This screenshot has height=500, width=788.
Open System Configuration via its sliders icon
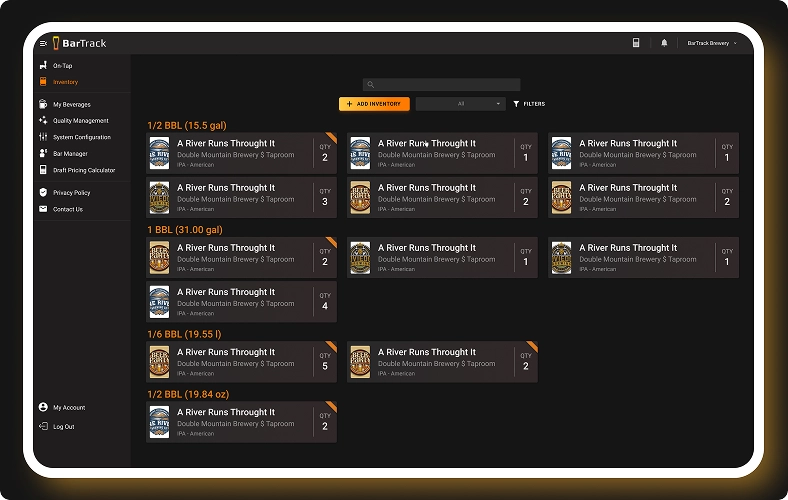tap(43, 137)
